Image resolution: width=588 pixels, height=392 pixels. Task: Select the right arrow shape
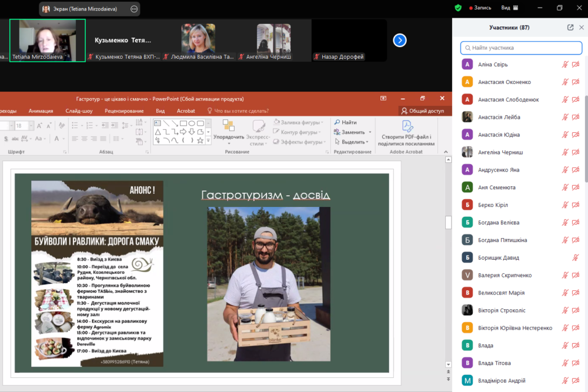coord(183,132)
